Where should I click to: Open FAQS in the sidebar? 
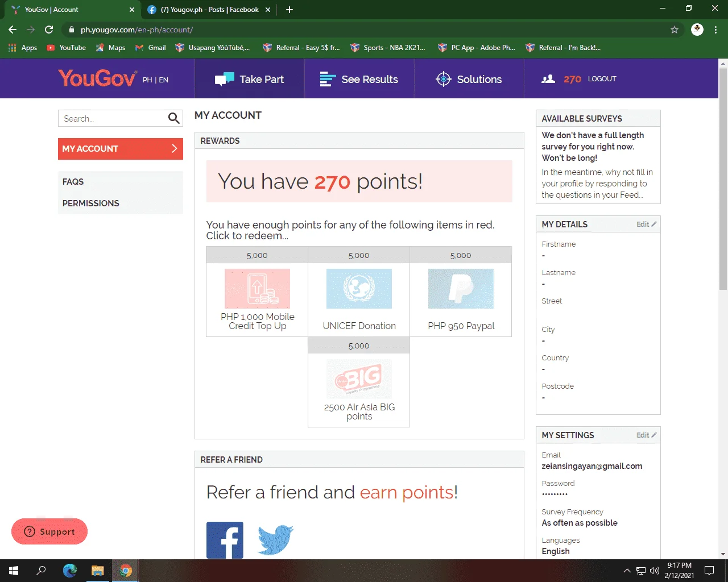pos(73,182)
